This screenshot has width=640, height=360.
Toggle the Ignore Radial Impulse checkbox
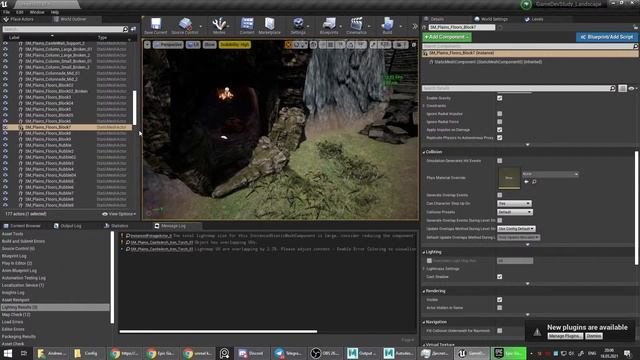[x=500, y=114]
